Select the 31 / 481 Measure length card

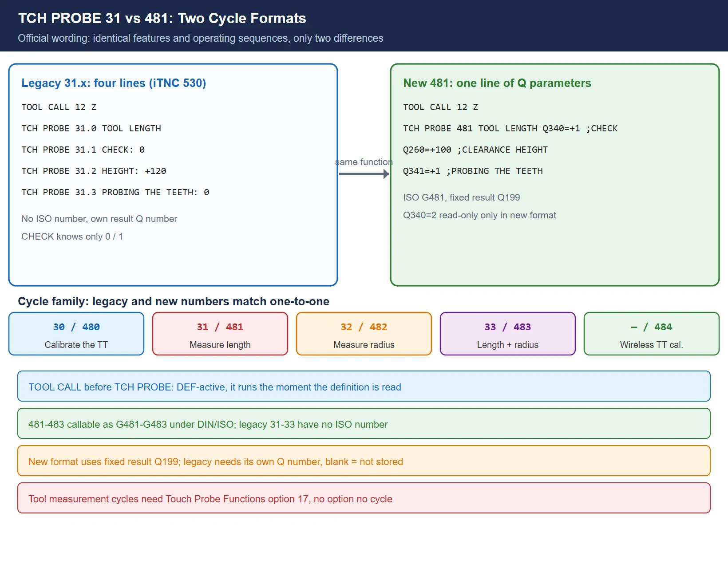coord(220,334)
